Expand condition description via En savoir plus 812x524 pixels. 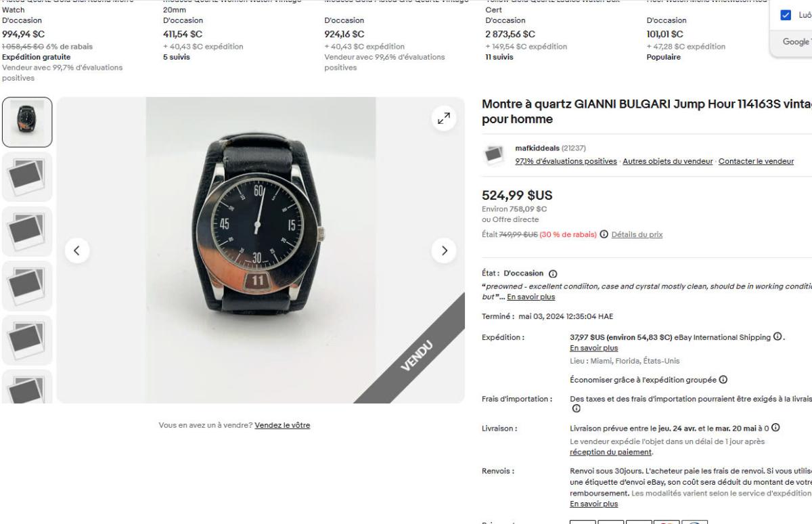click(531, 297)
